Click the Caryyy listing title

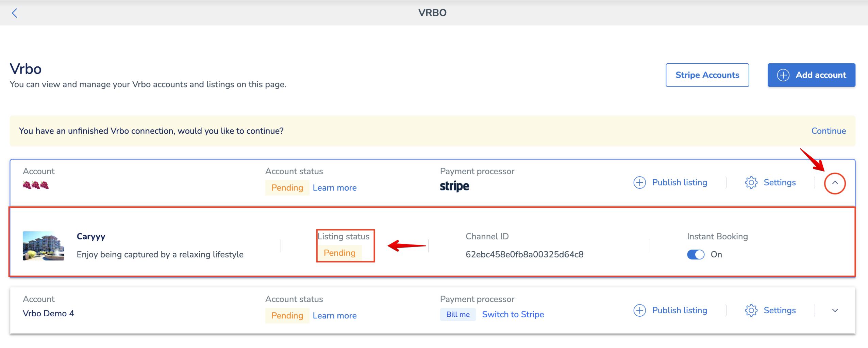91,236
